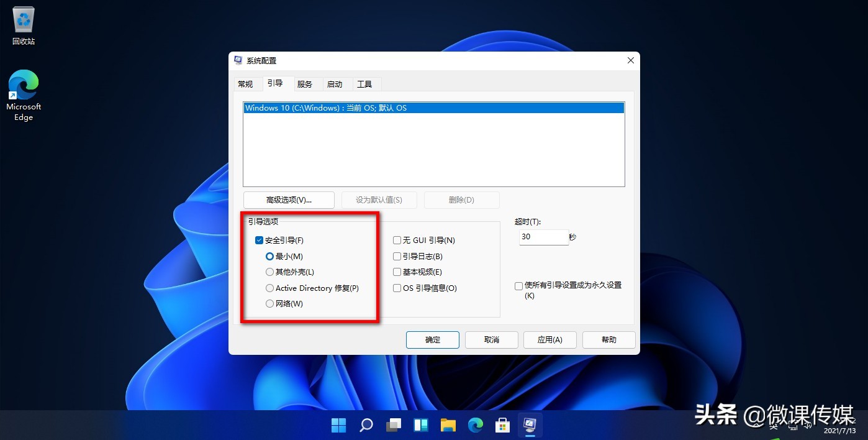868x440 pixels.
Task: Open Microsoft Edge desktop shortcut
Action: coord(24,95)
